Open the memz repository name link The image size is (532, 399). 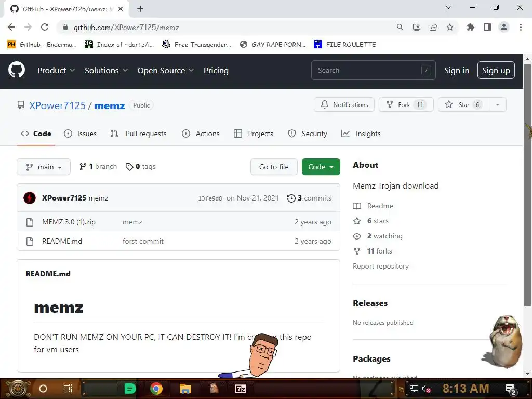(109, 105)
